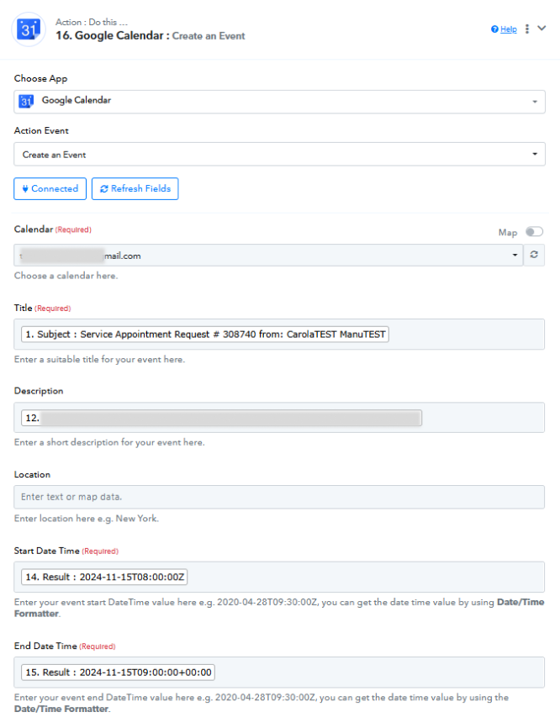The image size is (560, 728).
Task: Open the Choose App dropdown
Action: pyautogui.click(x=279, y=102)
